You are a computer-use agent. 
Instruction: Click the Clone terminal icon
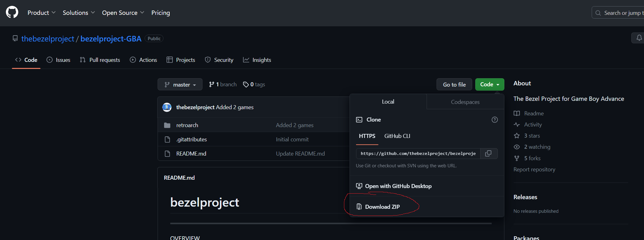click(359, 120)
